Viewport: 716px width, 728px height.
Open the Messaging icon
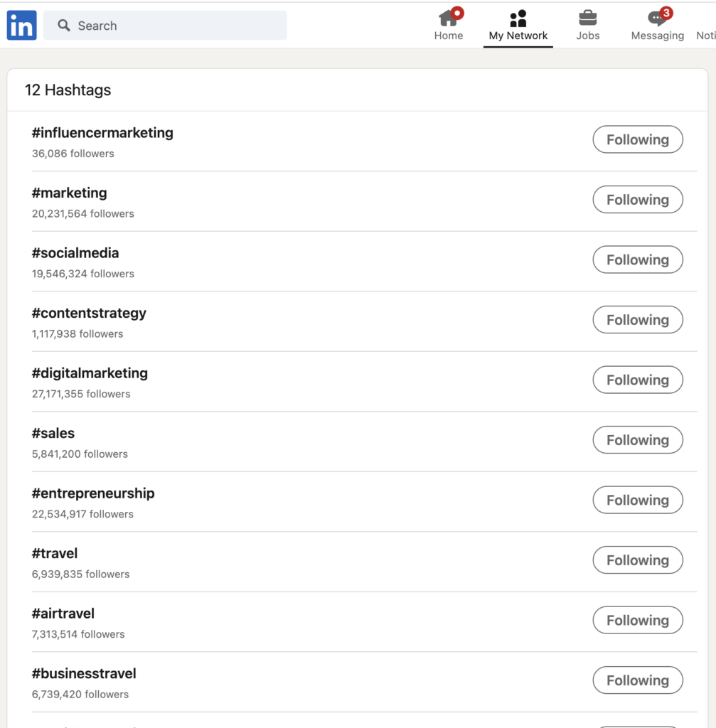click(657, 18)
